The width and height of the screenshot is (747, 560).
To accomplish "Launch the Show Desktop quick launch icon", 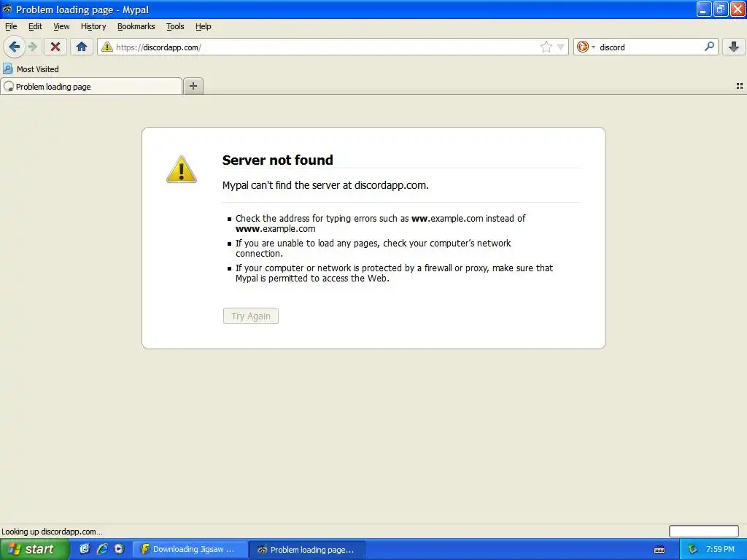I will click(85, 549).
